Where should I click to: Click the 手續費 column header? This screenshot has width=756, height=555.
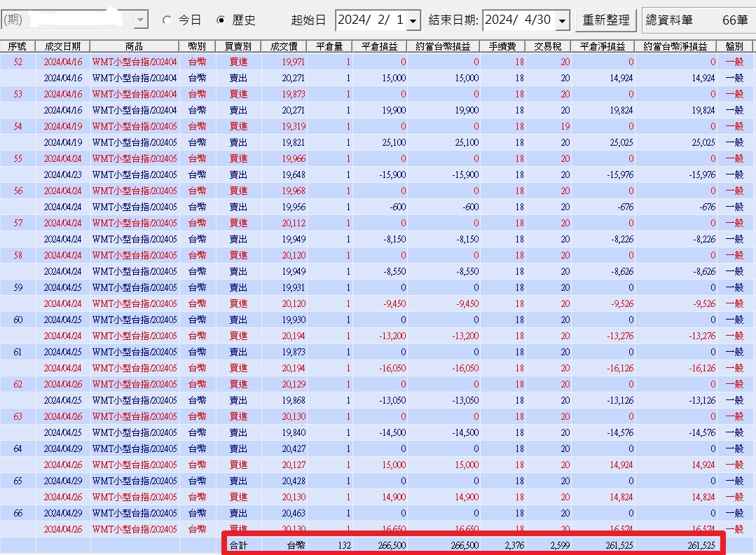[502, 46]
